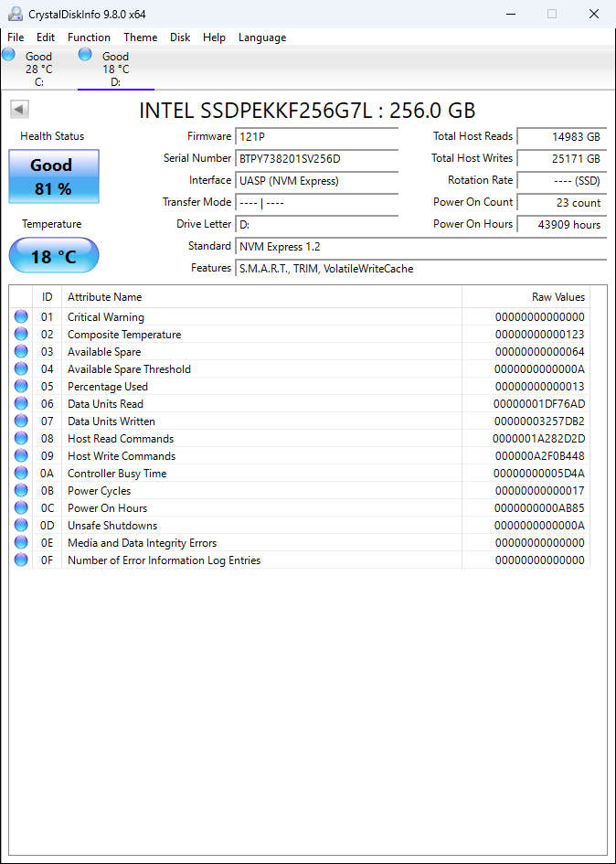This screenshot has height=864, width=616.
Task: Select the Host Write Commands attribute name
Action: coord(122,456)
